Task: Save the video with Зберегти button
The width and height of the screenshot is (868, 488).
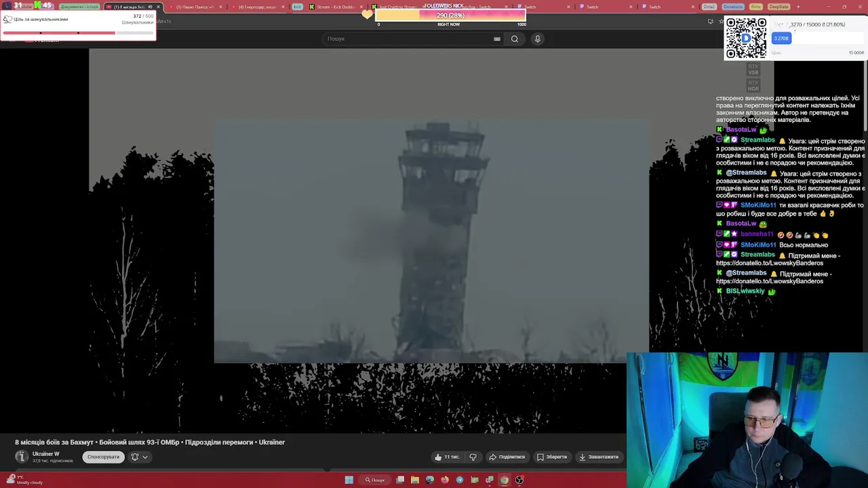Action: pyautogui.click(x=552, y=457)
